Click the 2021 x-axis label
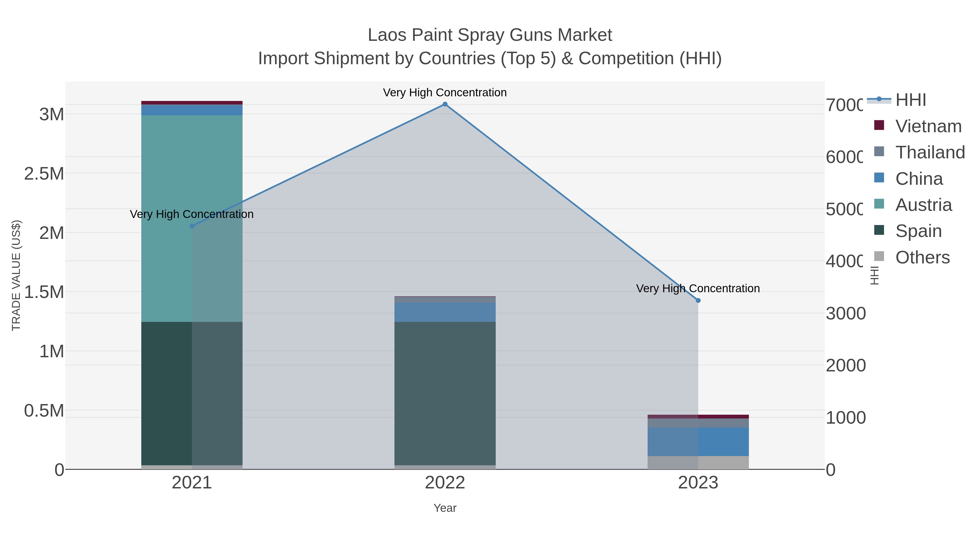This screenshot has width=980, height=551. (x=192, y=483)
